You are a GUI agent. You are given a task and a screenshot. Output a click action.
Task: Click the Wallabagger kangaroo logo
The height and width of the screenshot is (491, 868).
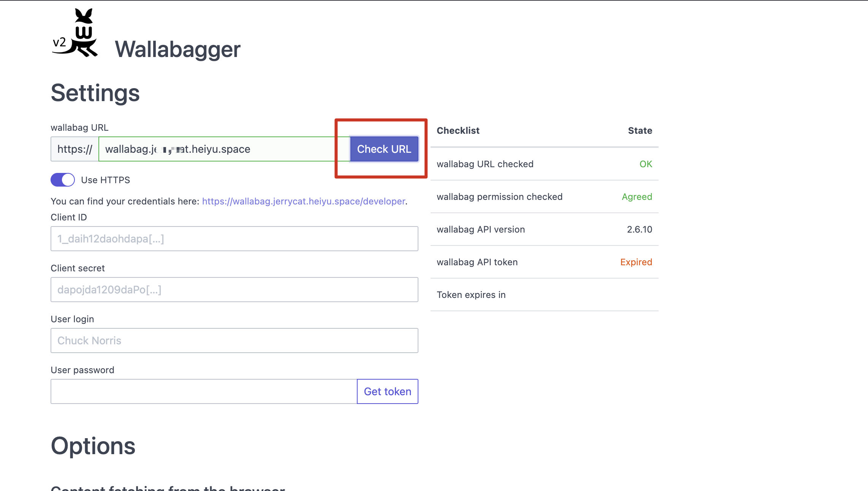[75, 33]
